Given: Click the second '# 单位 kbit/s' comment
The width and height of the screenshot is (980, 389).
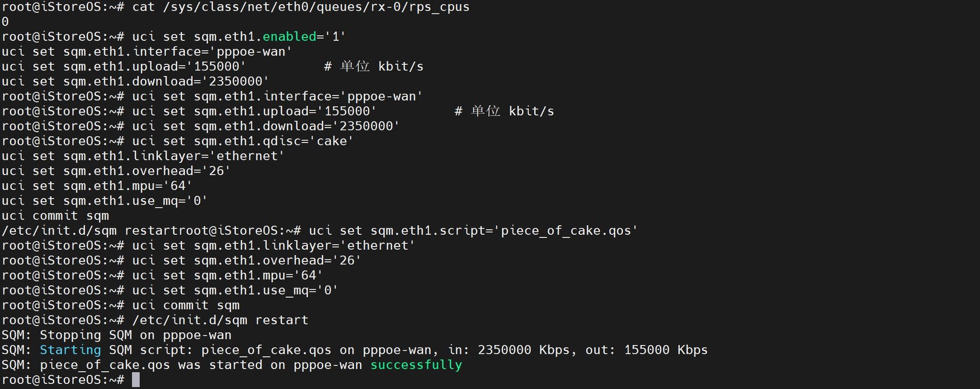Looking at the screenshot, I should (x=504, y=111).
